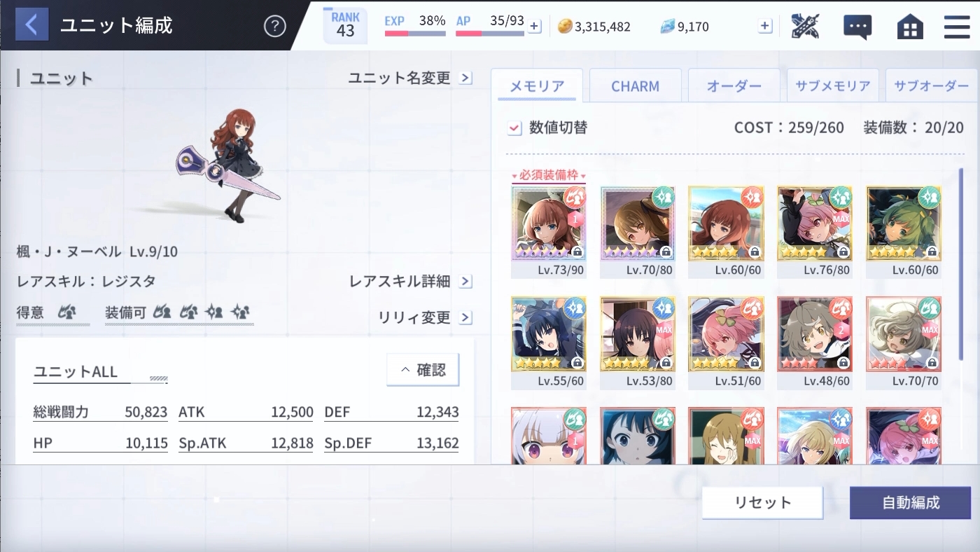This screenshot has width=980, height=552.
Task: Toggle the 数値切替 checkbox
Action: [x=514, y=127]
